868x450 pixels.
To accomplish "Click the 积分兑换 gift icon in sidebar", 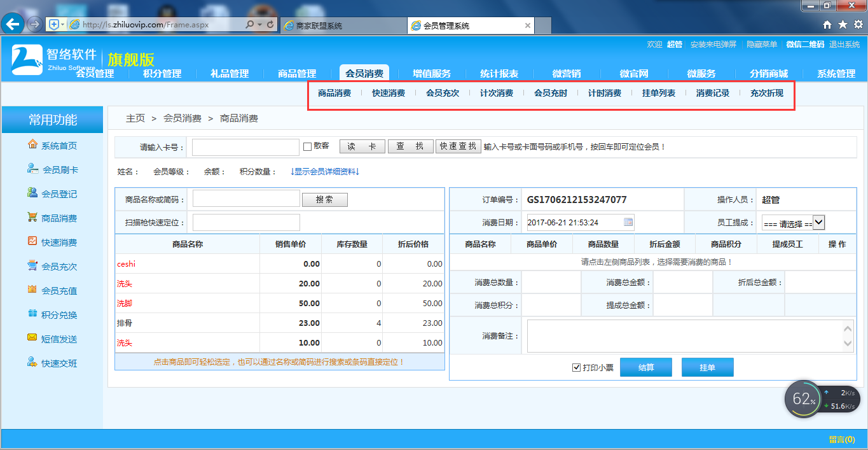I will (32, 314).
